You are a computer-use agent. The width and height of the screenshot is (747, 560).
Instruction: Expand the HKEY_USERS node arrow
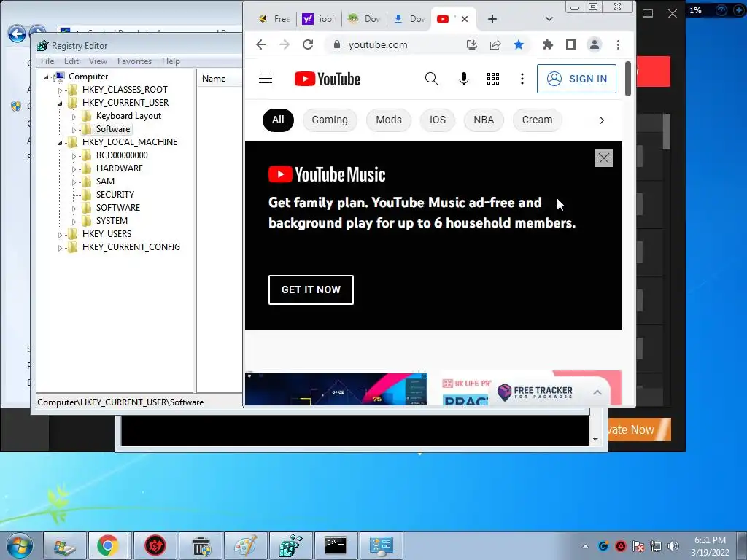[x=60, y=235]
